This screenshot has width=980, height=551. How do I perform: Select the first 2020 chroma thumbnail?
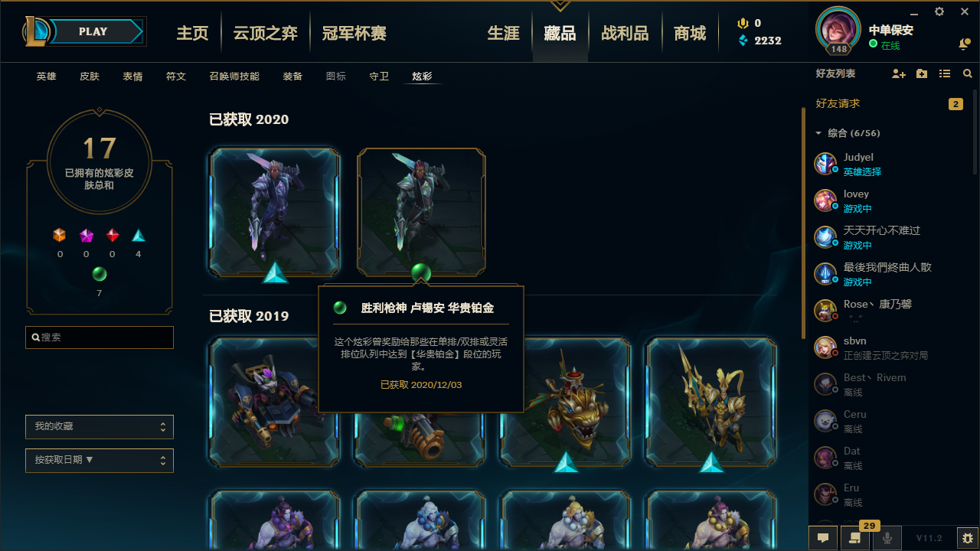(275, 213)
